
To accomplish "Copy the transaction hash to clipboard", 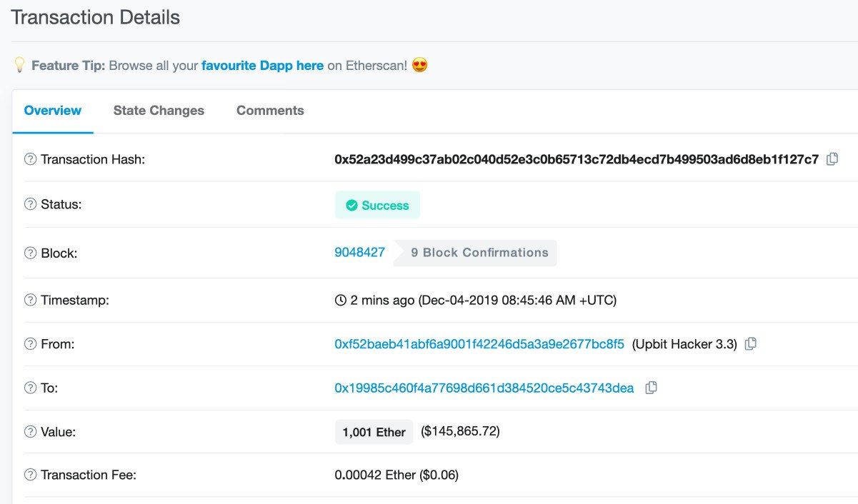I will tap(832, 159).
